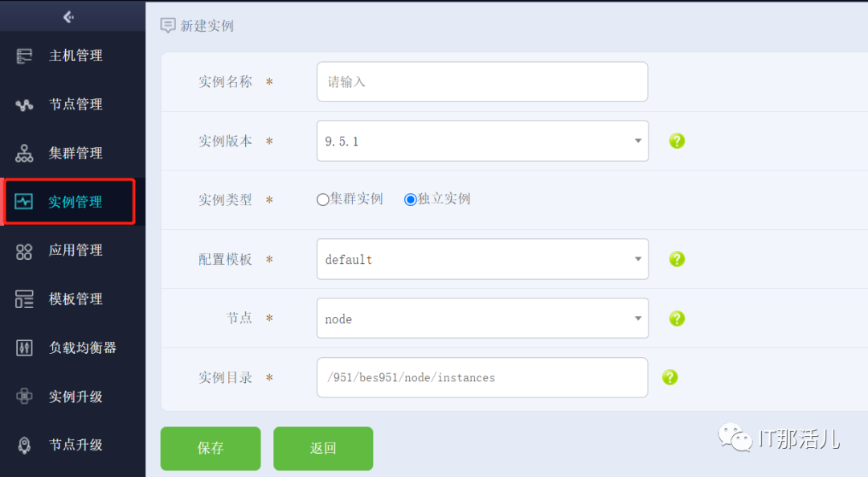
Task: Click the 实例名称 input field
Action: click(x=482, y=82)
